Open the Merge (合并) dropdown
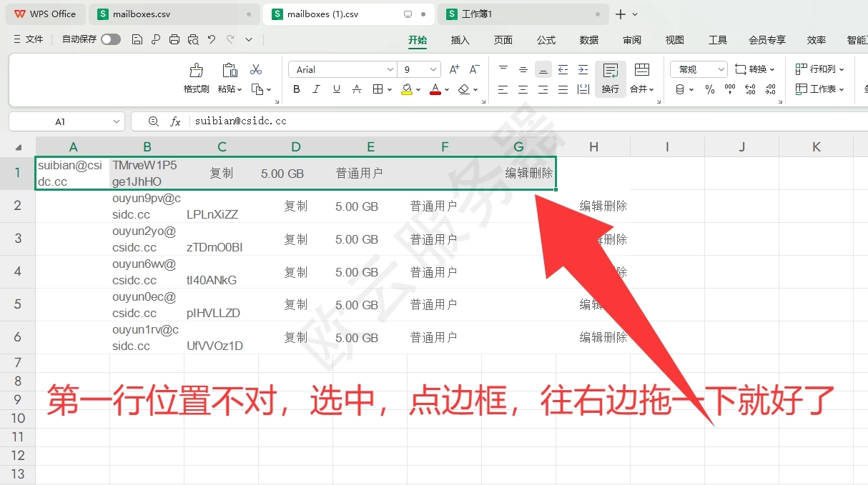Viewport: 868px width, 485px height. [x=642, y=89]
